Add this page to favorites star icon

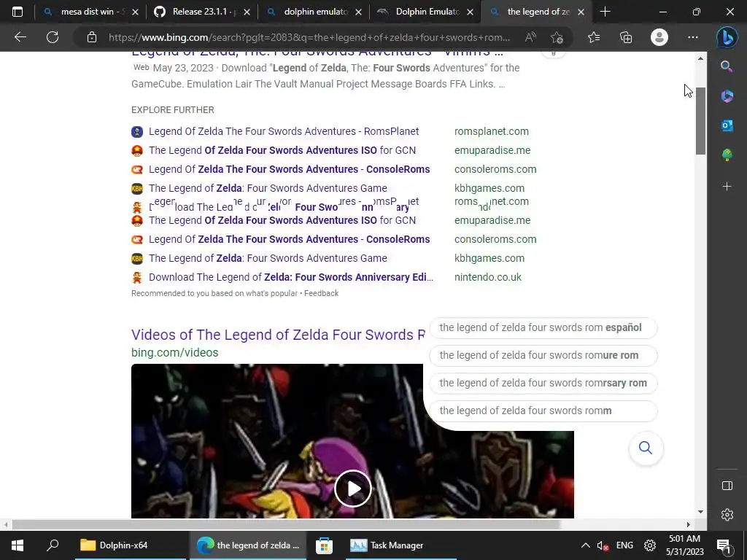(x=557, y=37)
